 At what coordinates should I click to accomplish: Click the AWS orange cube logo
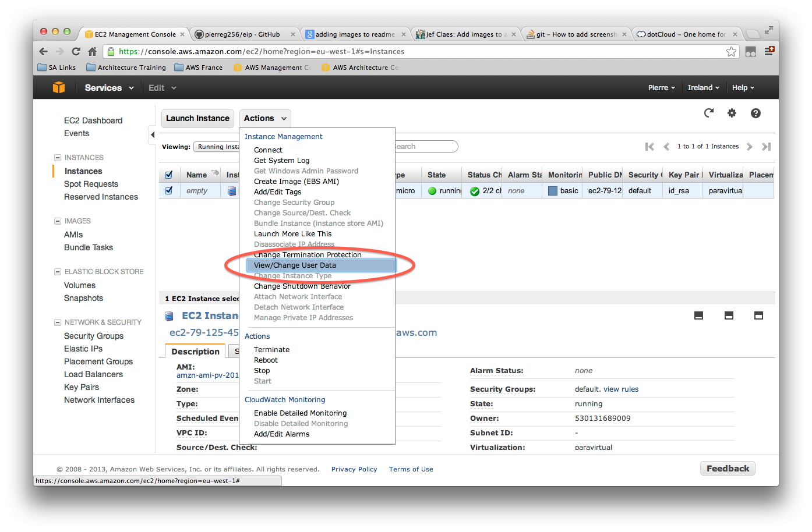pos(59,88)
